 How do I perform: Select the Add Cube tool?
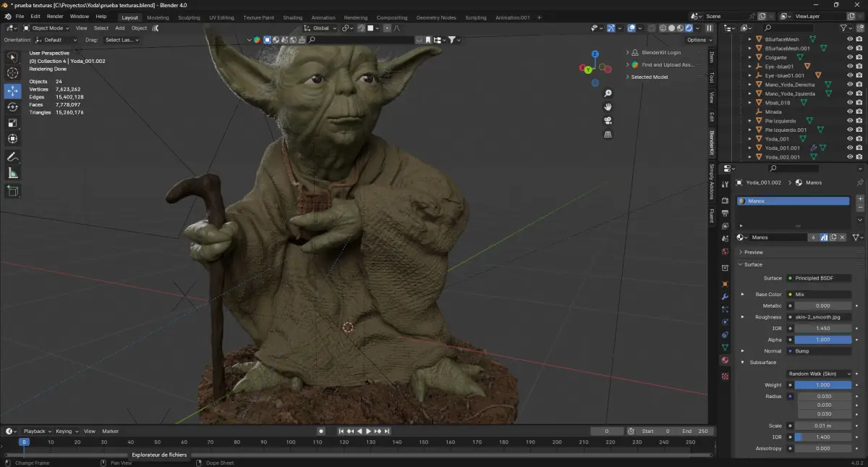[12, 191]
